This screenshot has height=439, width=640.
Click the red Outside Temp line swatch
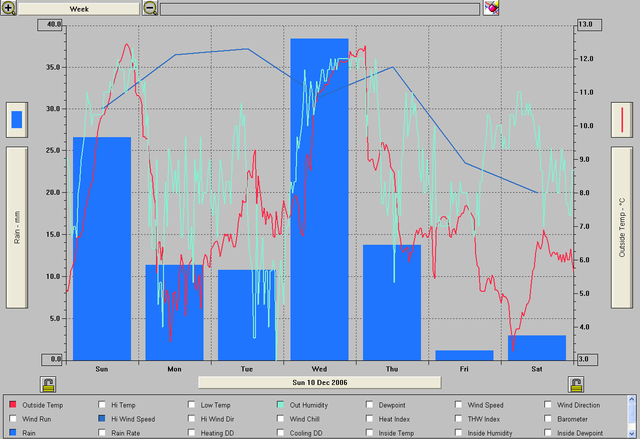coord(623,119)
